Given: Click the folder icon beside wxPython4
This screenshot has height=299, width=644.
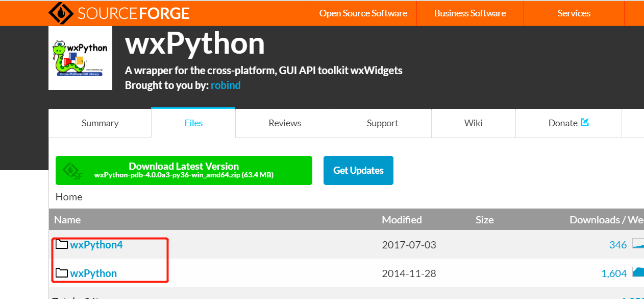Looking at the screenshot, I should [62, 244].
